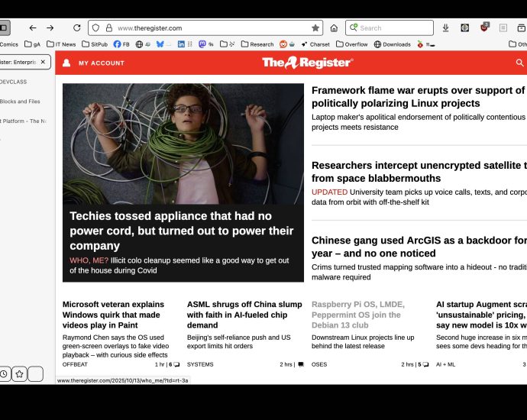Open the browser Downloads arrow icon
This screenshot has height=420, width=527.
[x=445, y=27]
